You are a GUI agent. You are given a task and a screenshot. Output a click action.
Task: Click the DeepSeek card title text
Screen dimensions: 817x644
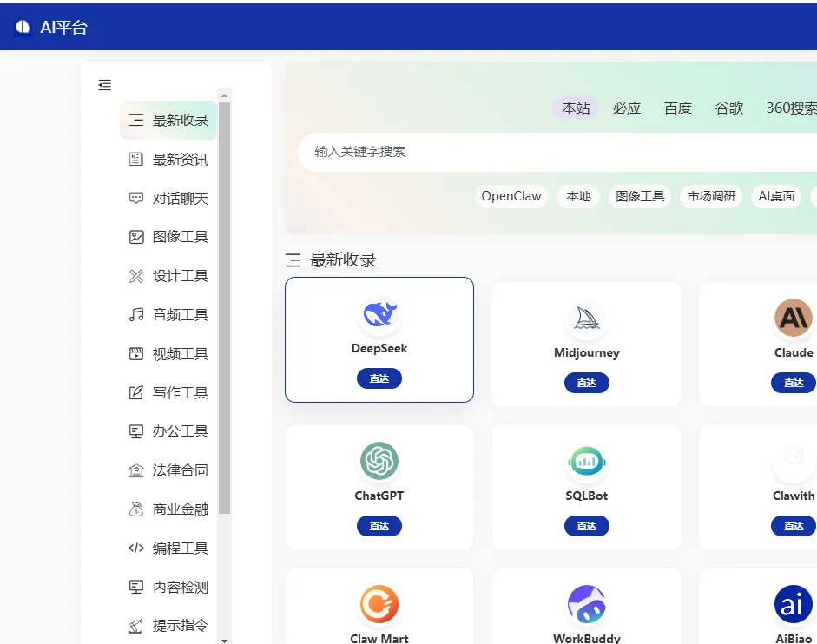(x=379, y=348)
